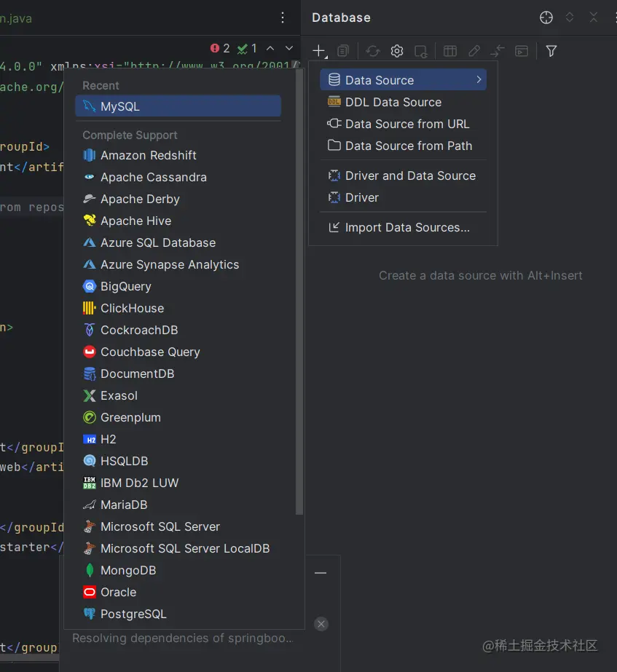The width and height of the screenshot is (617, 672).
Task: Click the 'Database' panel title
Action: (342, 17)
